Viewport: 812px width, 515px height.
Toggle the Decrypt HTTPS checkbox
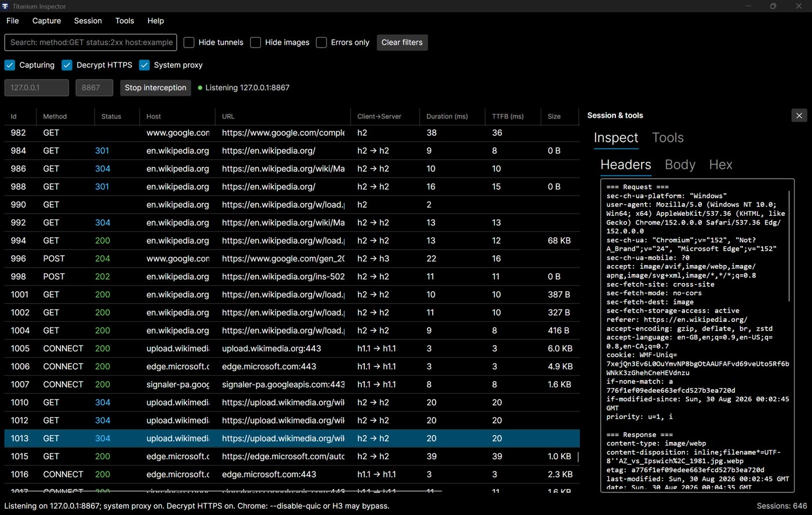(67, 65)
